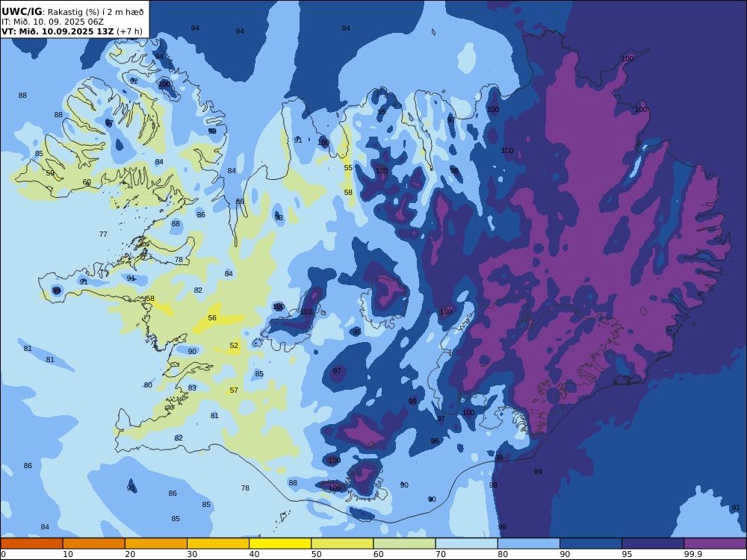Click the legend tick label '40'
Screen dimensions: 747x560
click(255, 554)
